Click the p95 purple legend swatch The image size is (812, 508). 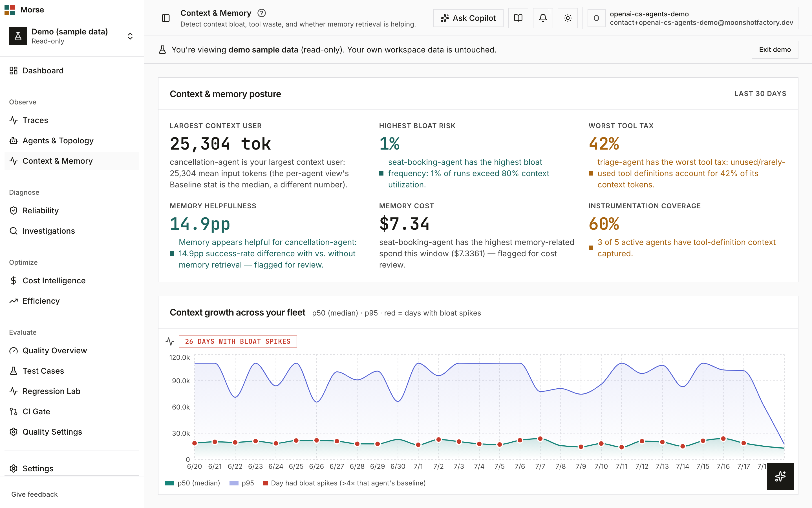click(234, 483)
